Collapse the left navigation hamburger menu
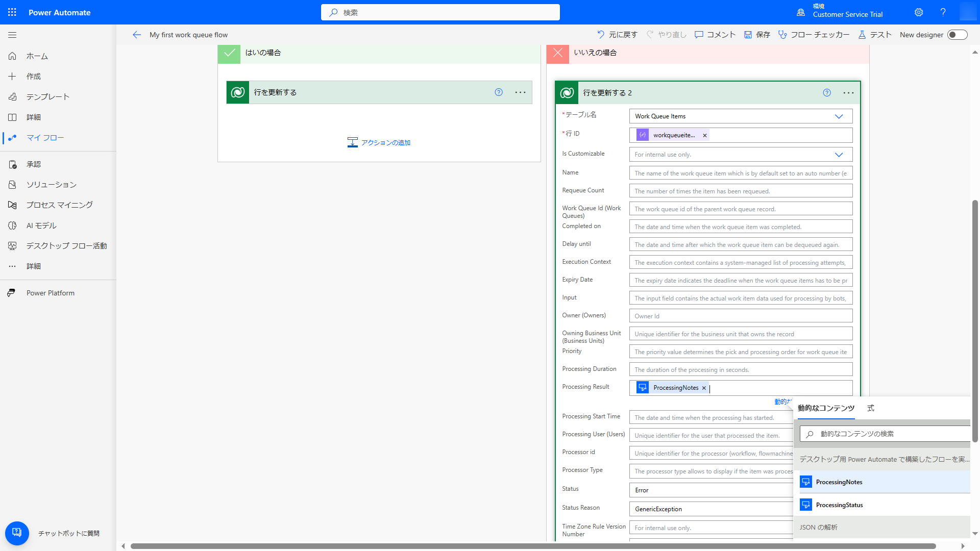This screenshot has width=980, height=551. point(12,35)
